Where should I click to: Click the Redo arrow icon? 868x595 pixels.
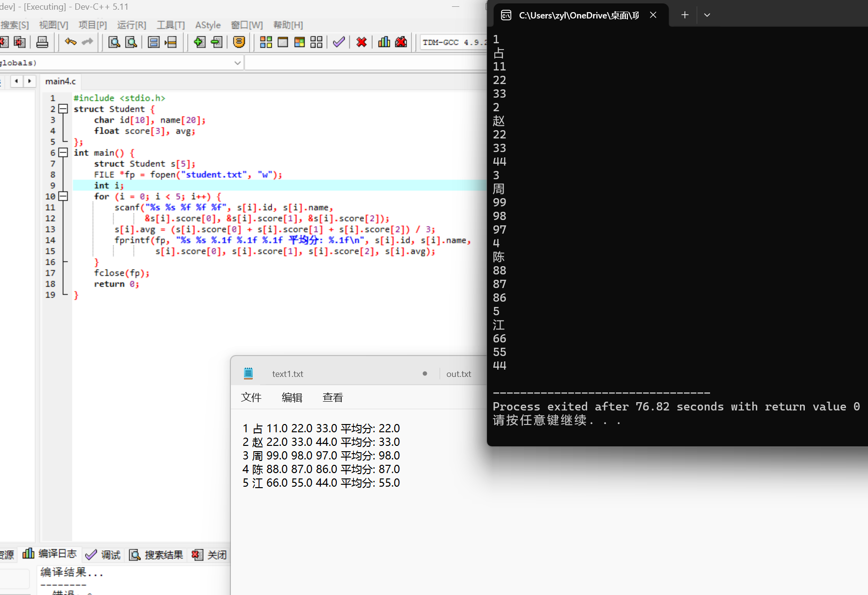pyautogui.click(x=87, y=42)
